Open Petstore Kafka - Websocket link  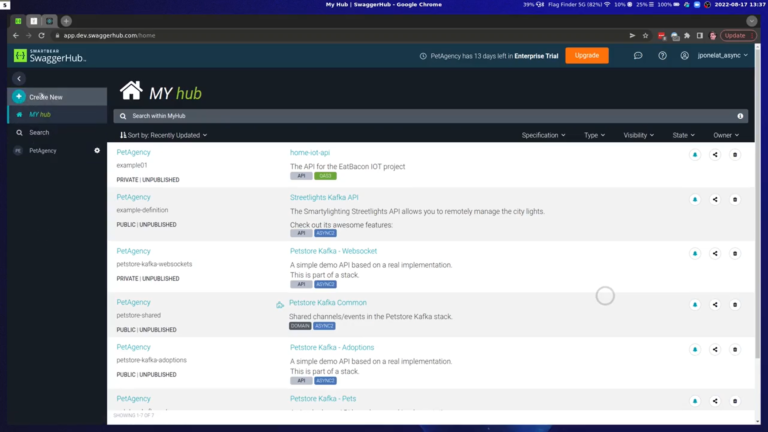[x=333, y=251]
